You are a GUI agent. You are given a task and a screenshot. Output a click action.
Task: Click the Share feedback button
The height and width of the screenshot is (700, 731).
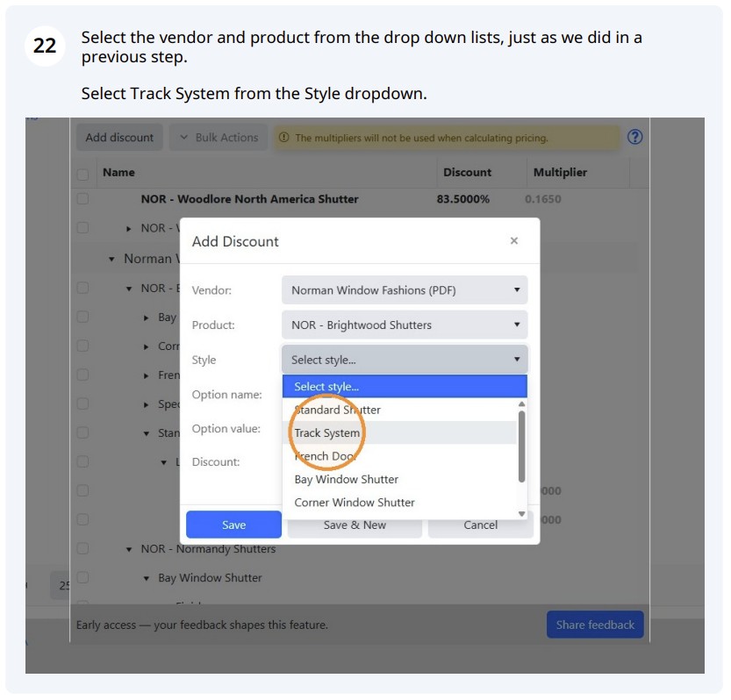[595, 625]
